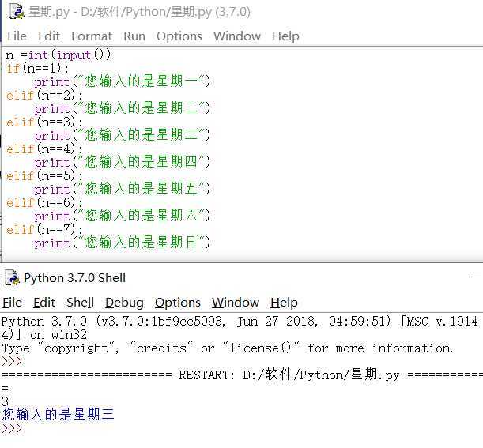Viewport: 483px width, 448px height.
Task: Open the File menu in the editor window
Action: [x=17, y=36]
